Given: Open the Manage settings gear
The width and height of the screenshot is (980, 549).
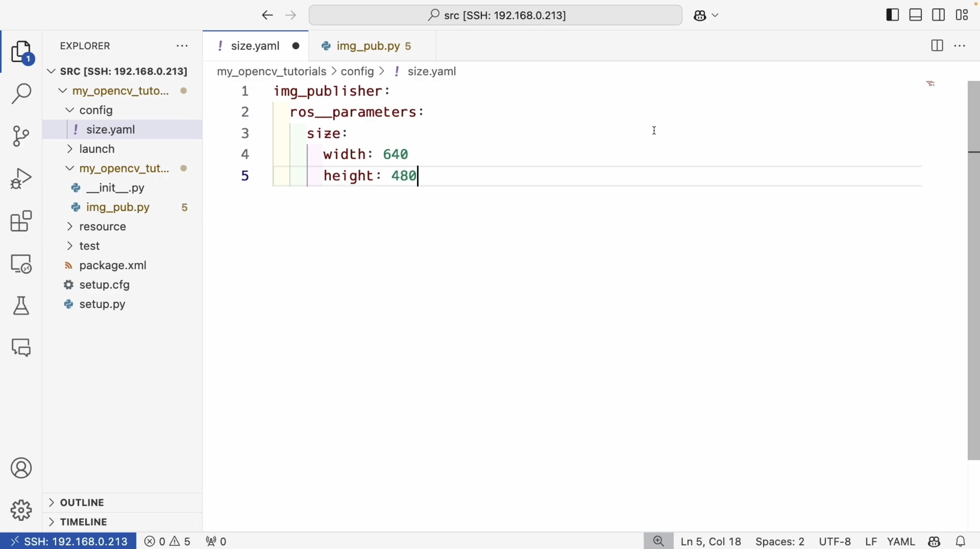Looking at the screenshot, I should tap(21, 510).
